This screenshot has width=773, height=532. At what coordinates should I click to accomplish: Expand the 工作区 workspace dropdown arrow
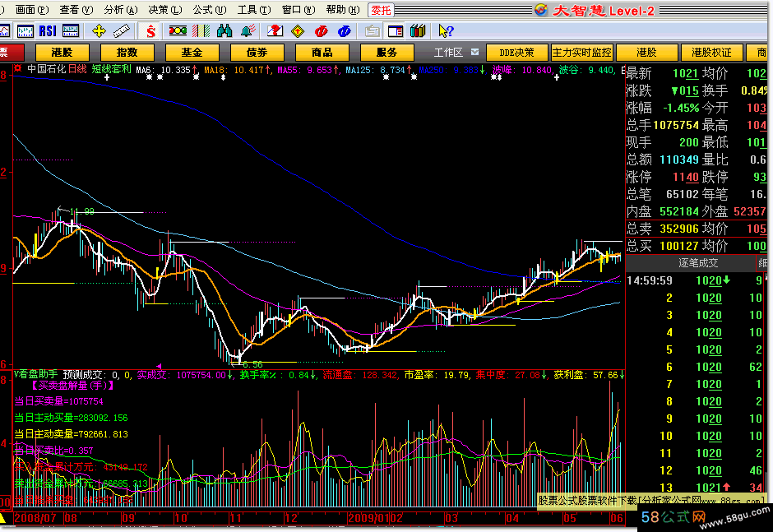coord(474,52)
